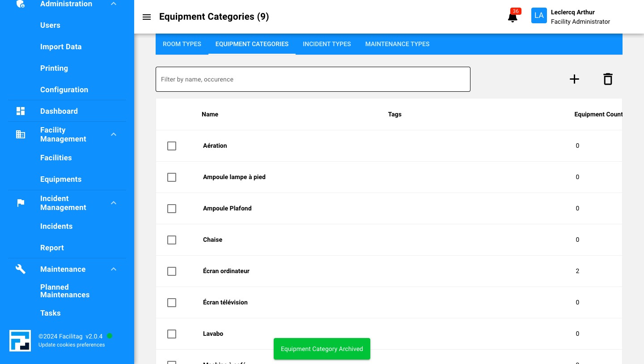Select the Chaise checkbox
Viewport: 644px width, 364px height.
172,240
